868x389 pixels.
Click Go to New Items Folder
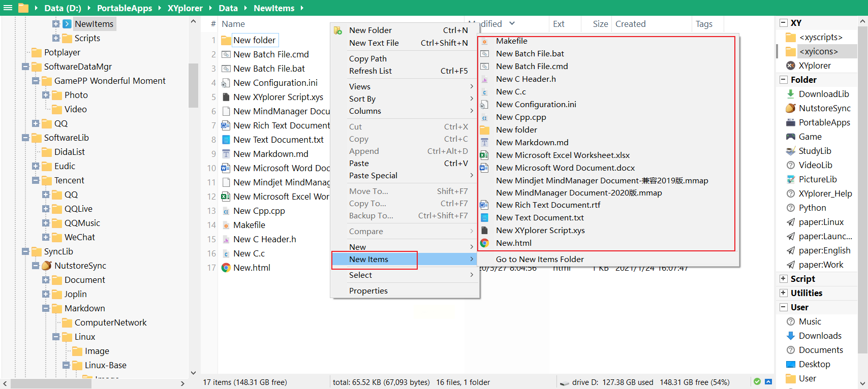[x=539, y=259]
